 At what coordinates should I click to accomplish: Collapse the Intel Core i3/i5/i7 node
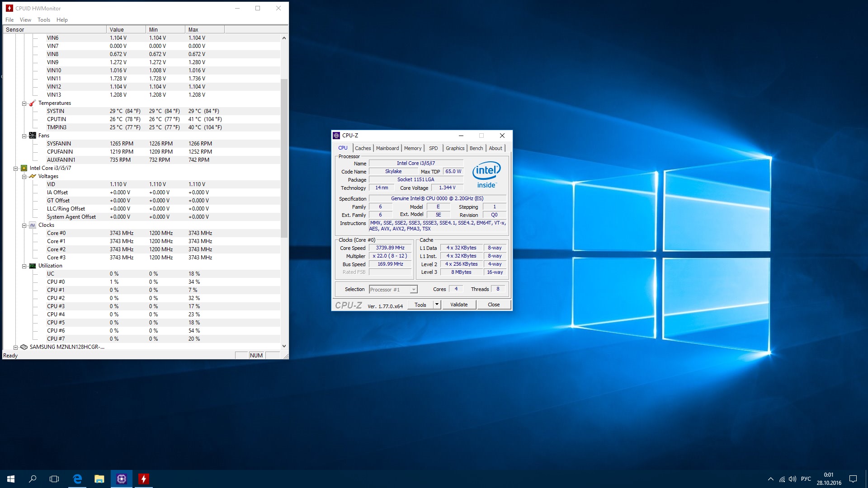(16, 169)
